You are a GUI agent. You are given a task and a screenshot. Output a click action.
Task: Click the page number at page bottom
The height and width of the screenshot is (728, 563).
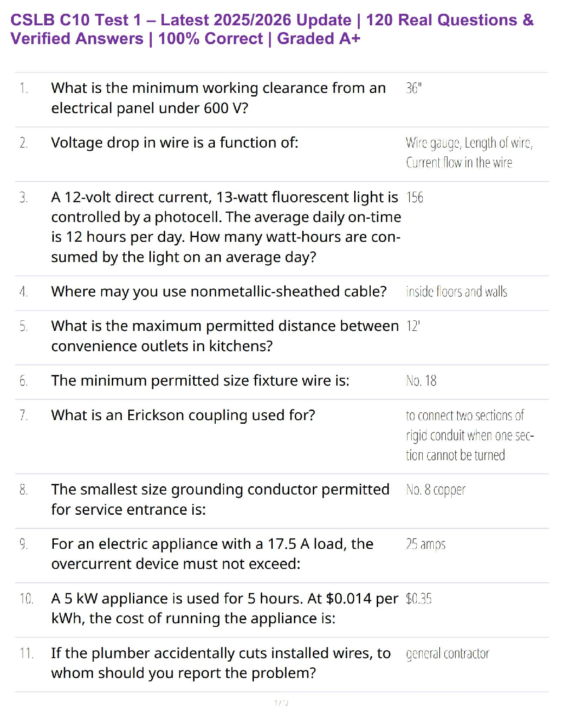tap(281, 703)
